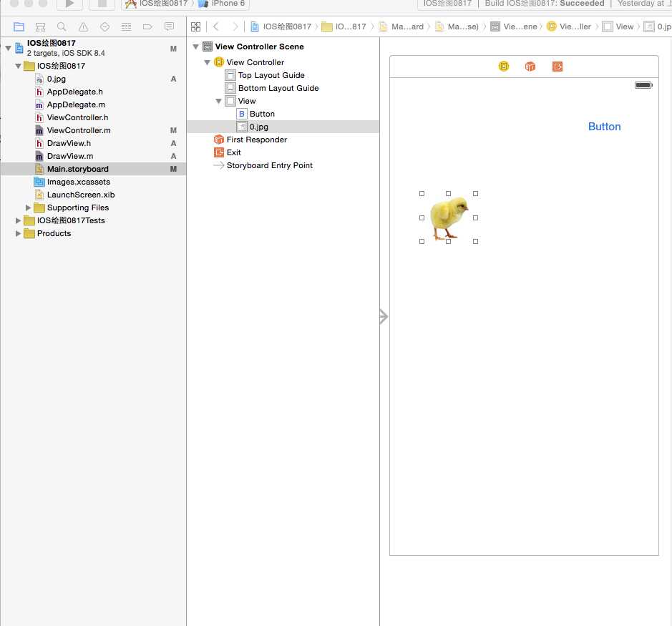
Task: Select Storyboard Entry Point in outline
Action: point(270,165)
